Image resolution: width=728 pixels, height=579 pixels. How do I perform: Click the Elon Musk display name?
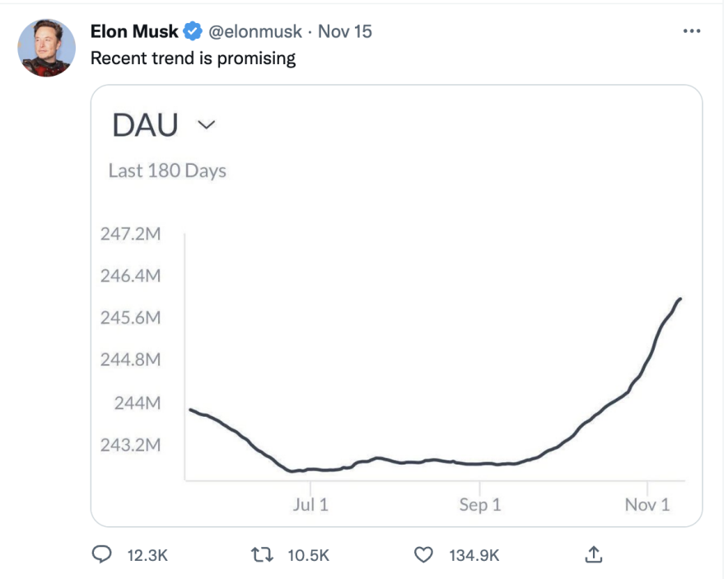134,32
